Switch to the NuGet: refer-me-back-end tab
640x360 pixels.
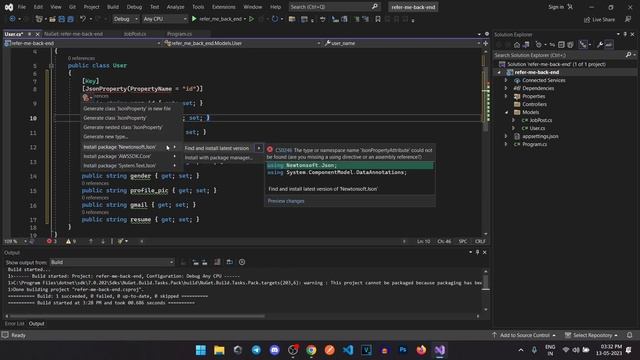[x=73, y=34]
